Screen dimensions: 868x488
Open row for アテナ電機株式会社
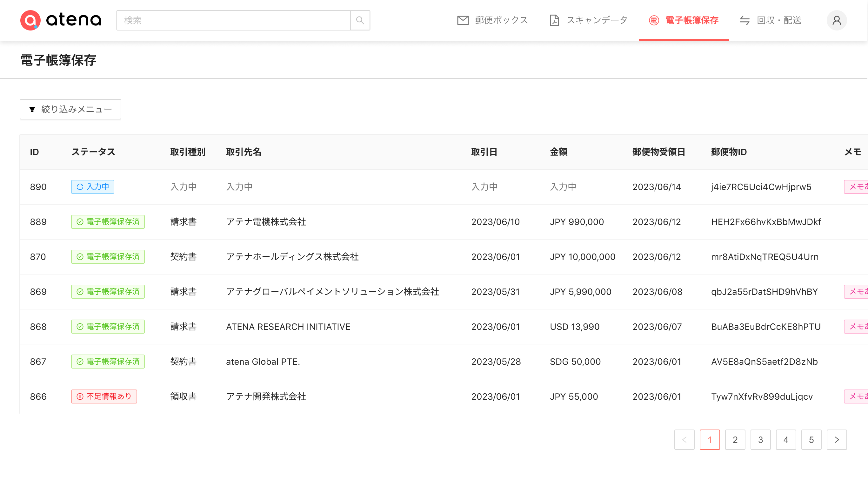266,221
